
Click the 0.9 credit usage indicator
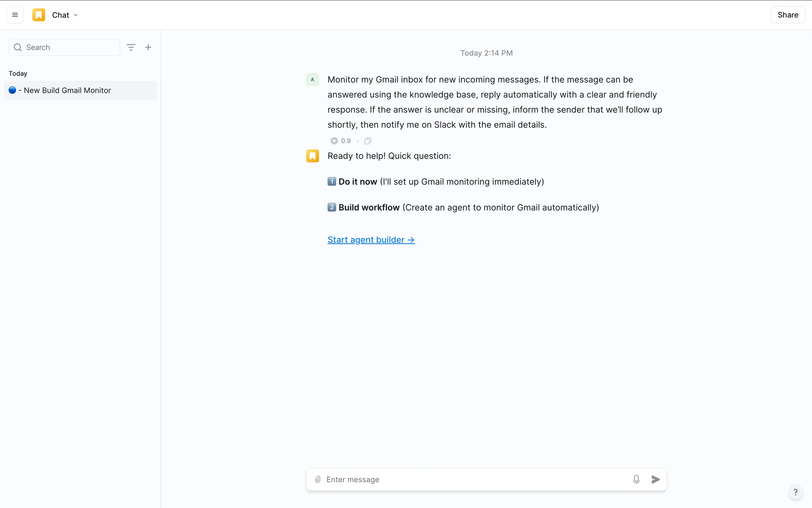341,141
